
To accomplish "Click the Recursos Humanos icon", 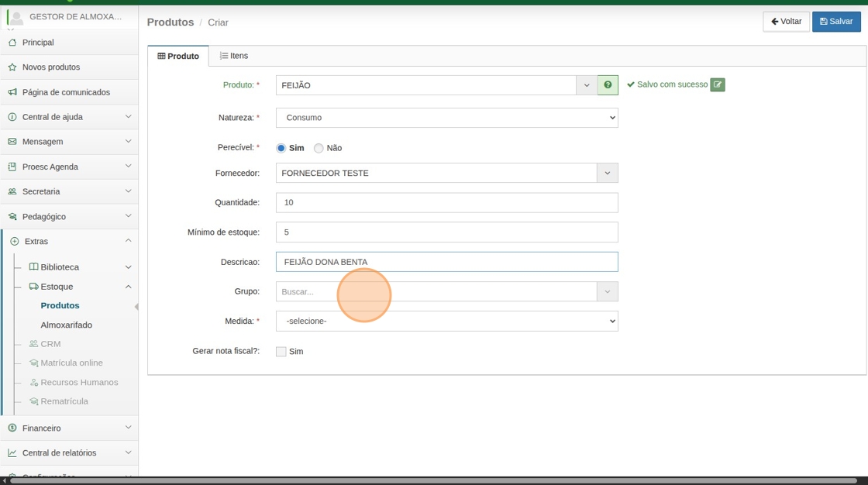I will (x=34, y=383).
